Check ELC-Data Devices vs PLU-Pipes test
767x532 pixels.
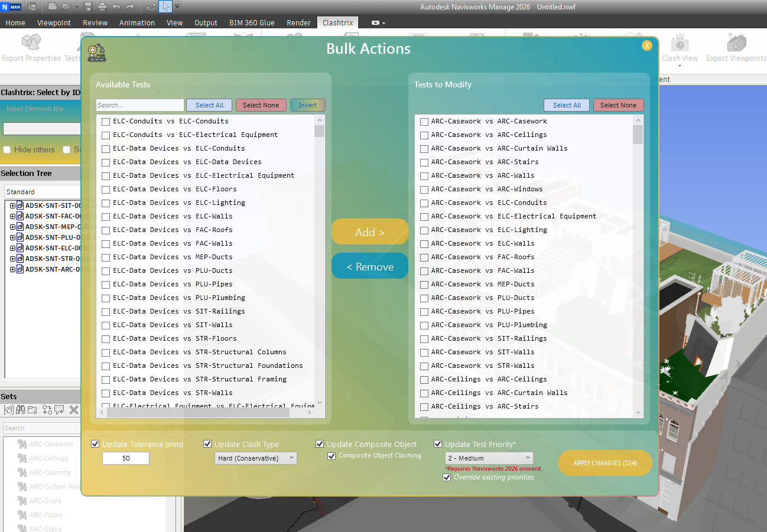106,285
